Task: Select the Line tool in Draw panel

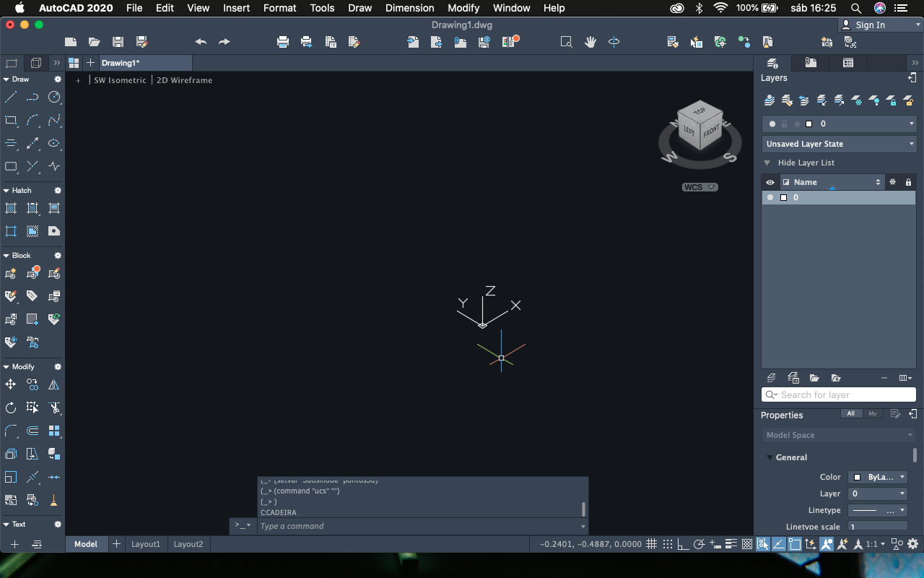Action: [11, 97]
